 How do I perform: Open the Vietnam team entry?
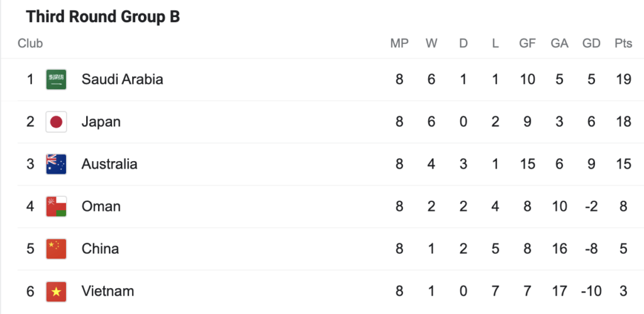coord(108,291)
